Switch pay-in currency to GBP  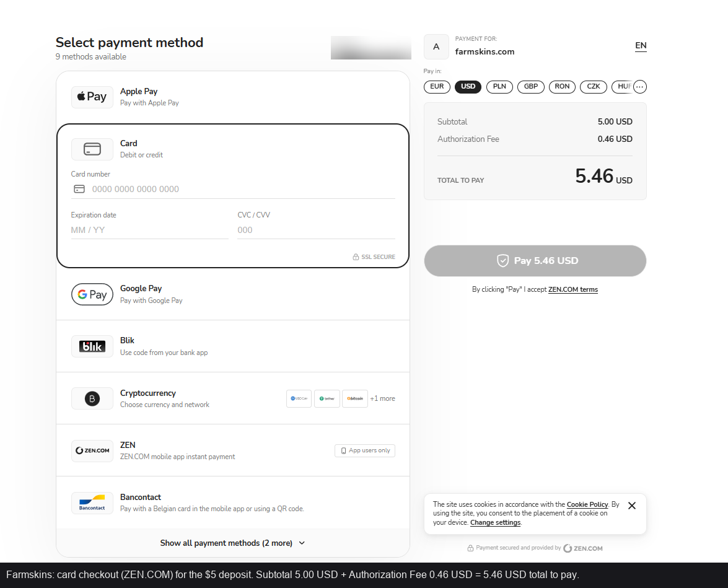(x=531, y=86)
